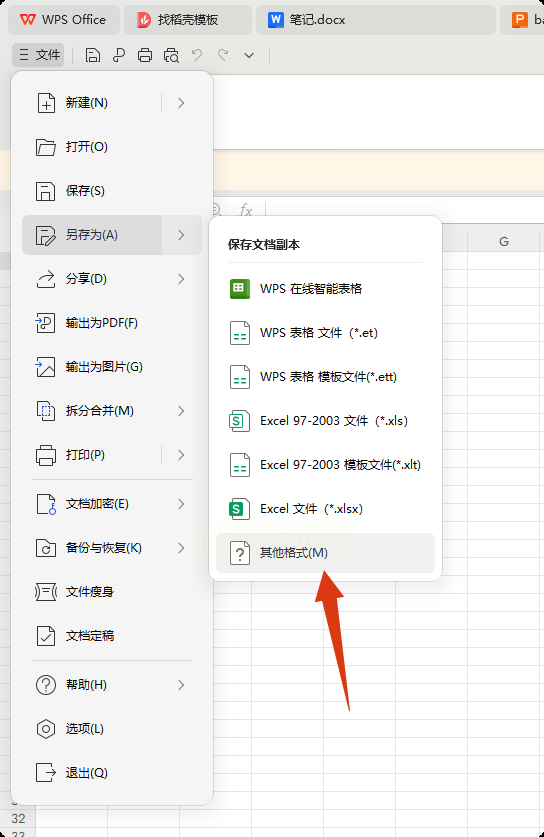Switch to the 笔记.docx tab

[x=317, y=20]
